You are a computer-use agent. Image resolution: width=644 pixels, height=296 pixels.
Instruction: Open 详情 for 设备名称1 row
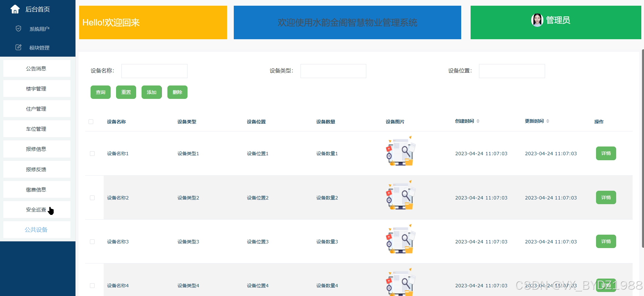tap(606, 153)
